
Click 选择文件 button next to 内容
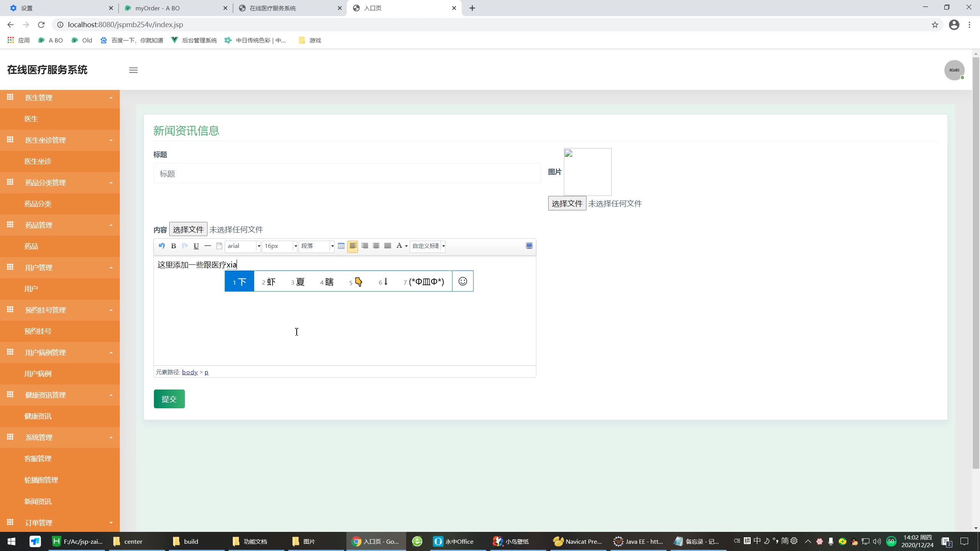188,230
